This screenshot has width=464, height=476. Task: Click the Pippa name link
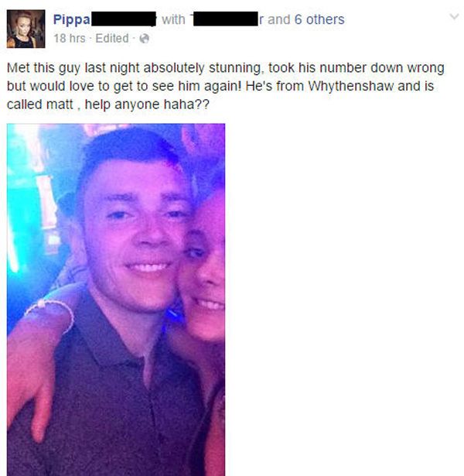72,19
